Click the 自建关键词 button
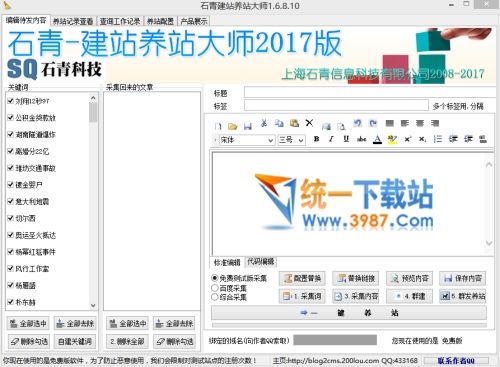500x367 pixels. (75, 341)
